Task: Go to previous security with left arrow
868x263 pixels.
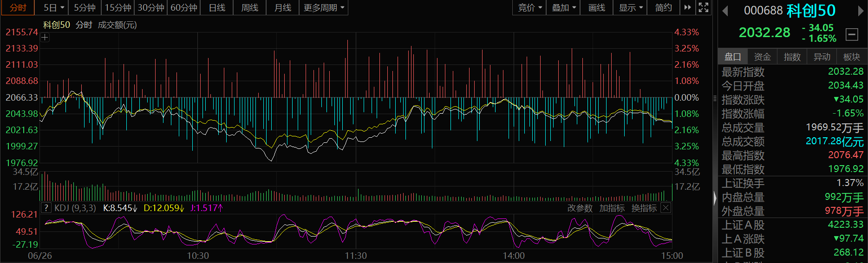Action: coord(725,11)
